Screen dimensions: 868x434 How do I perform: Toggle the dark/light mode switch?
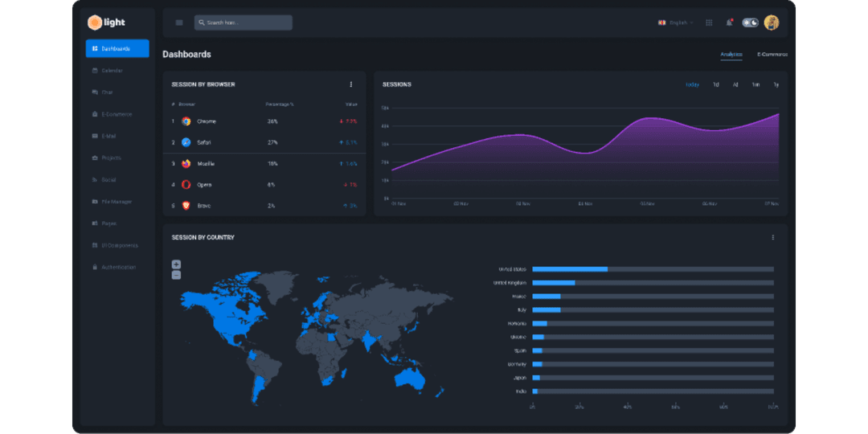click(750, 23)
